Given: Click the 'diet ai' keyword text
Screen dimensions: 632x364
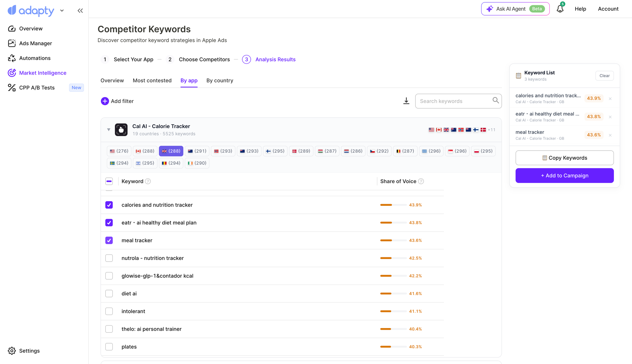Looking at the screenshot, I should 129,294.
